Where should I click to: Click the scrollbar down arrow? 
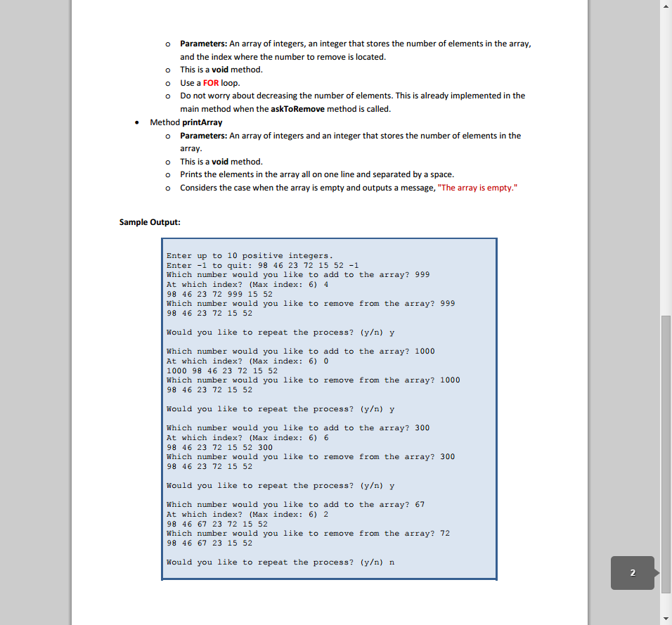point(664,619)
